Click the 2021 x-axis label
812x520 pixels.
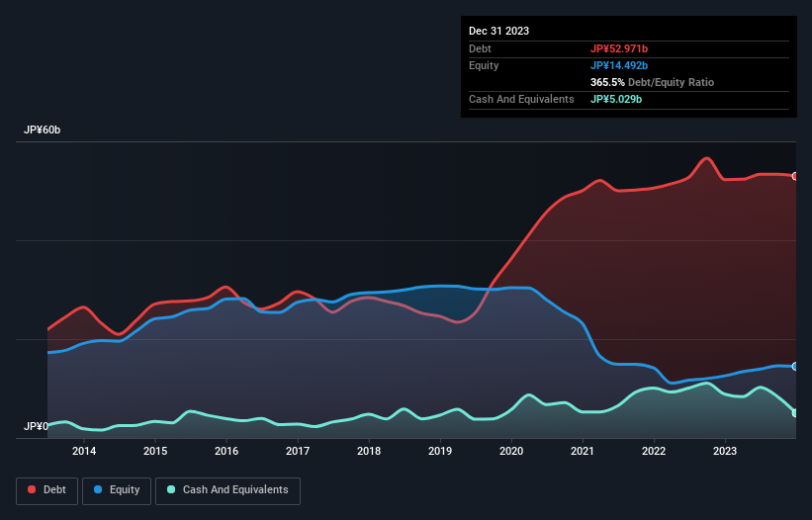[583, 451]
